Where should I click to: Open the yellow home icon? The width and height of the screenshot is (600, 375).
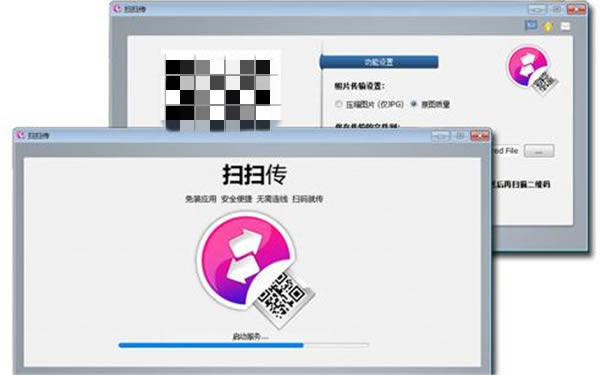point(548,26)
